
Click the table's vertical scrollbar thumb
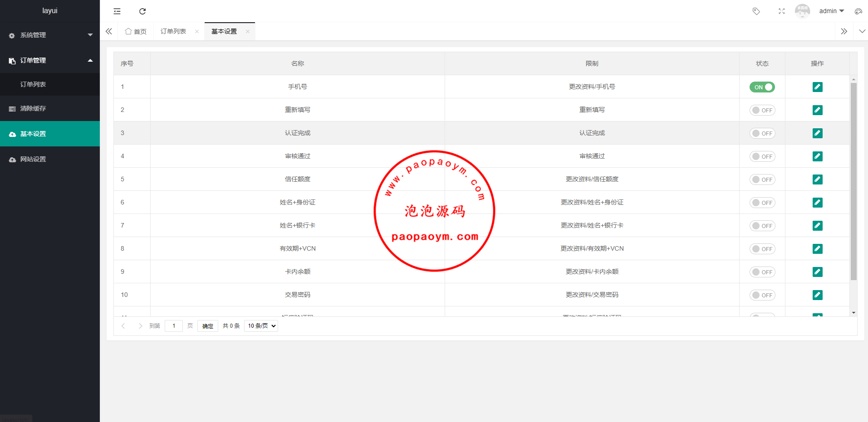click(x=853, y=181)
